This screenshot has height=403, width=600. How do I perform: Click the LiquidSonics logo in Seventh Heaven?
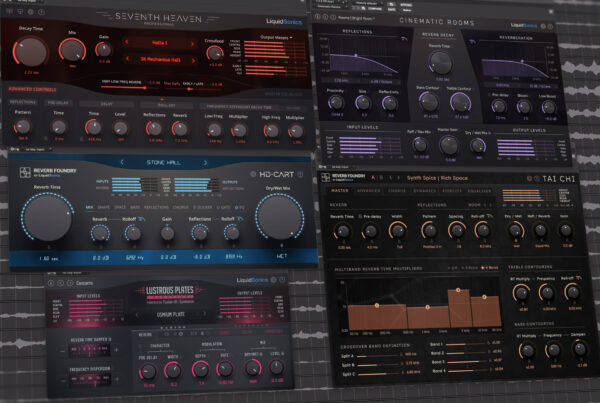(284, 21)
